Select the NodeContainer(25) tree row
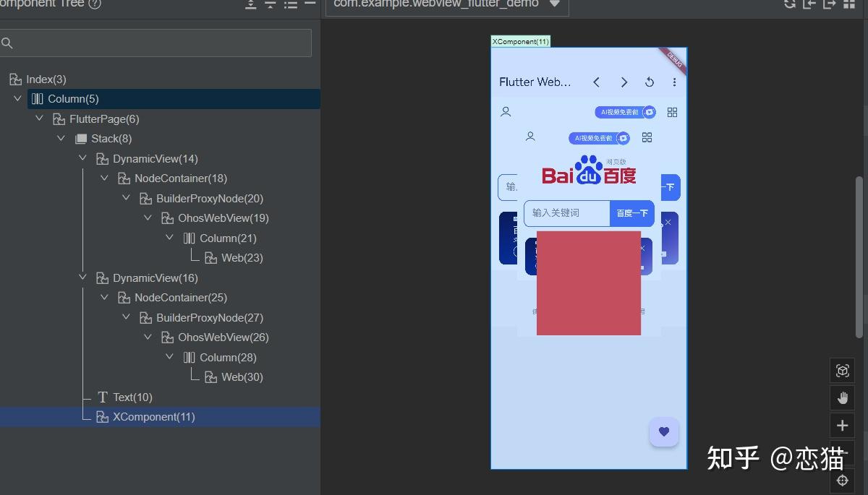Screen dimensions: 868x495 pyautogui.click(x=160, y=298)
